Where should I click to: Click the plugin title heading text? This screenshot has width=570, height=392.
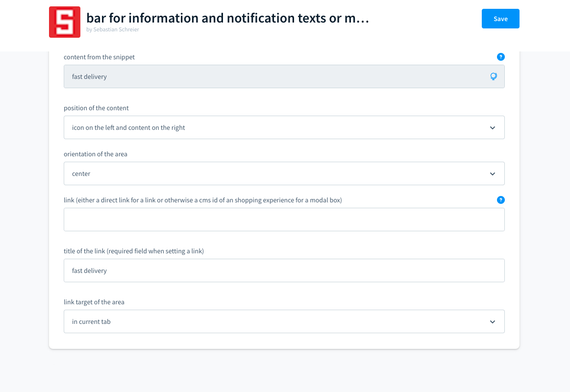[x=227, y=18]
